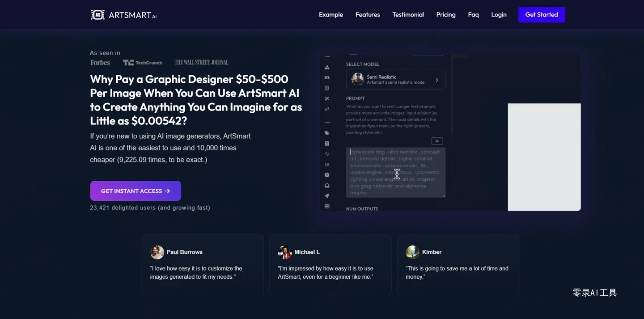Open the Example nav link
This screenshot has height=319, width=644.
tap(331, 15)
